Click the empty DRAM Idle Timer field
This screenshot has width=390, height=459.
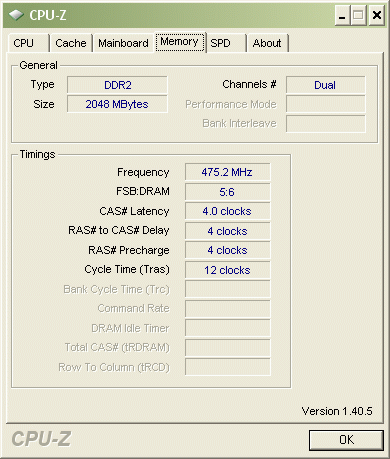[228, 328]
